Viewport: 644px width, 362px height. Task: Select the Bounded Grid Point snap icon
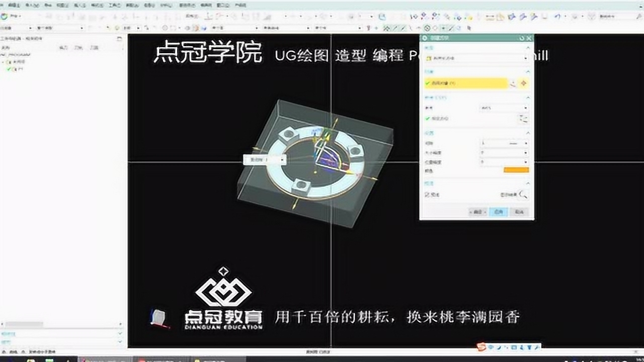469,28
